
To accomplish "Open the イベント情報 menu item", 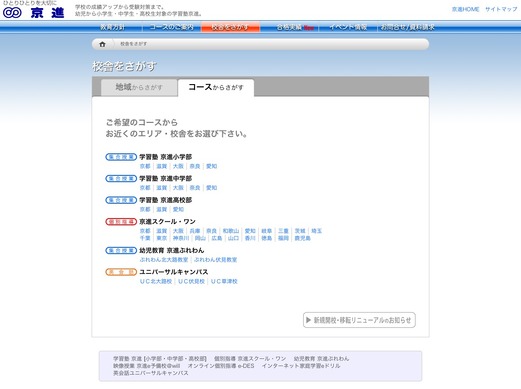I will pyautogui.click(x=348, y=27).
